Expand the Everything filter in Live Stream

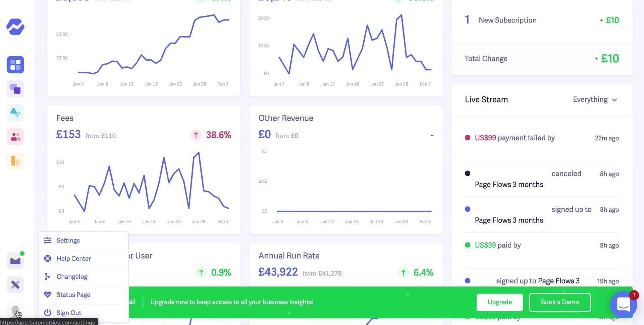pos(595,100)
